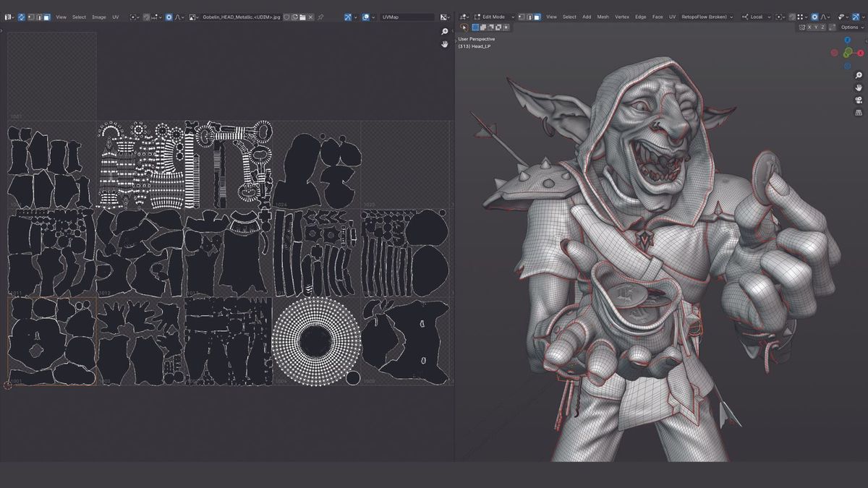Toggle snapping in the 3D viewport header
The width and height of the screenshot is (868, 488).
792,17
